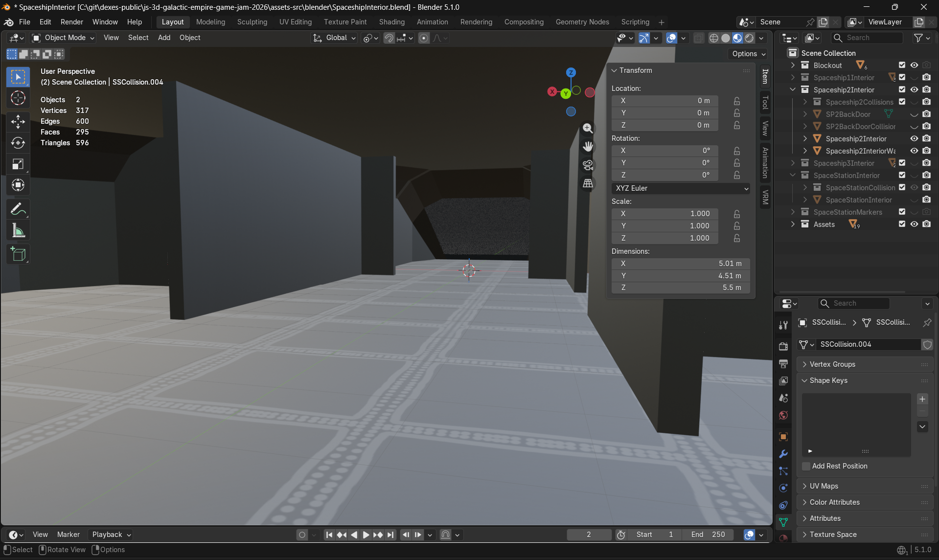Open the XYZ Euler rotation order dropdown
The image size is (939, 560).
[x=680, y=188]
